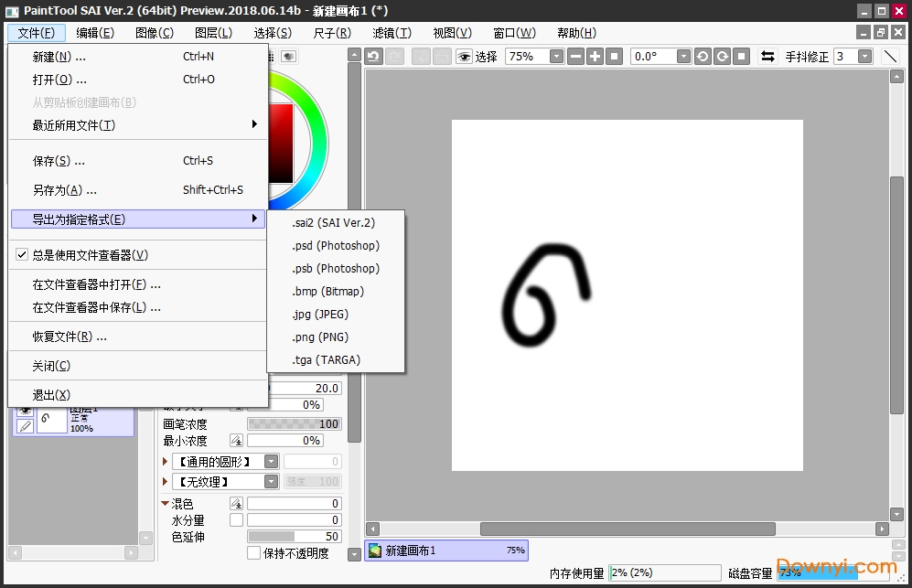Viewport: 912px width, 588px height.
Task: Open the 75% zoom level dropdown
Action: point(556,57)
